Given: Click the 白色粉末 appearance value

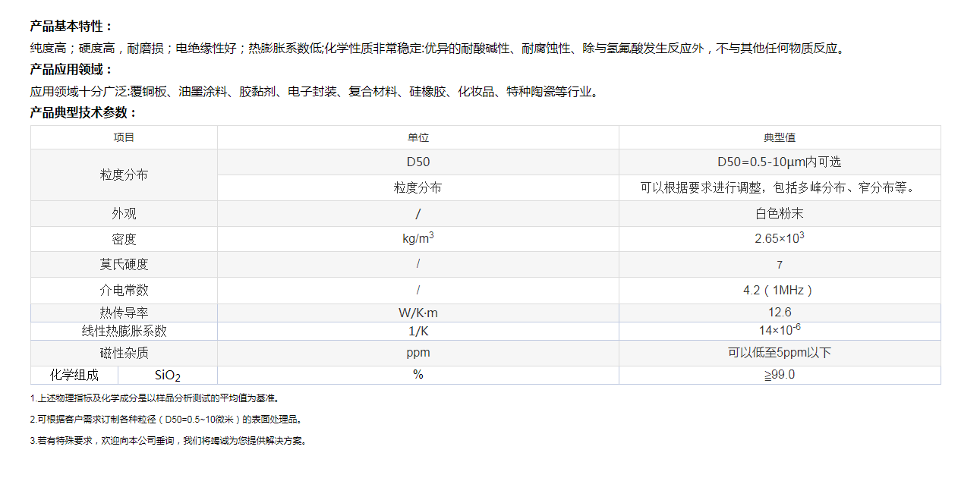Looking at the screenshot, I should [779, 214].
